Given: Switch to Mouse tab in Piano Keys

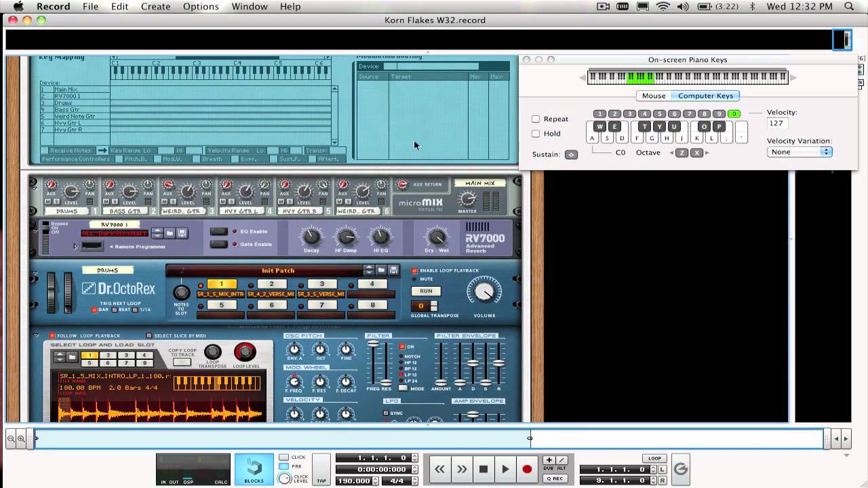Looking at the screenshot, I should click(x=654, y=96).
